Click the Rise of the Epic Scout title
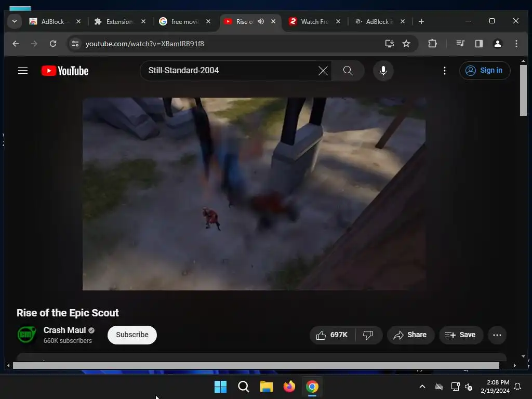532x399 pixels. point(68,313)
